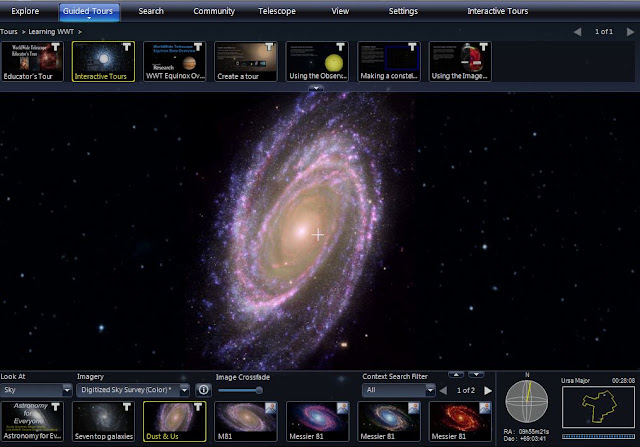The height and width of the screenshot is (447, 640).
Task: Click the context panel down arrow
Action: (476, 374)
